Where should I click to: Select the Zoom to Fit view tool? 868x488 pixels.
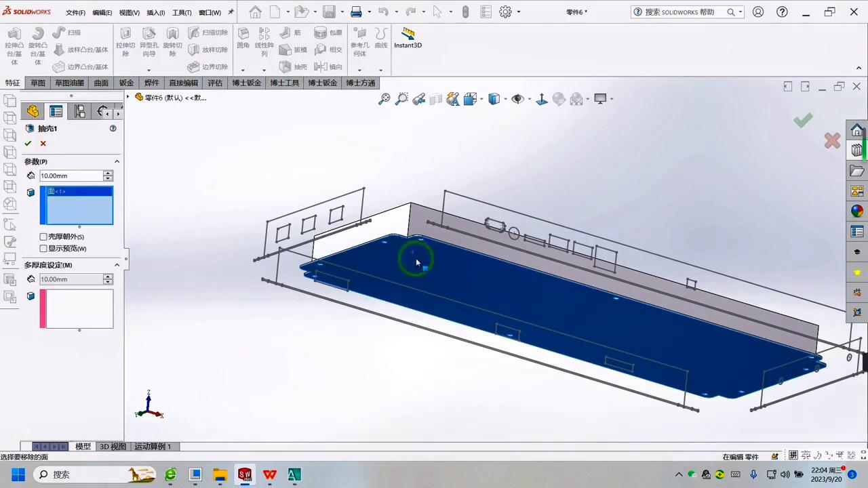click(384, 99)
